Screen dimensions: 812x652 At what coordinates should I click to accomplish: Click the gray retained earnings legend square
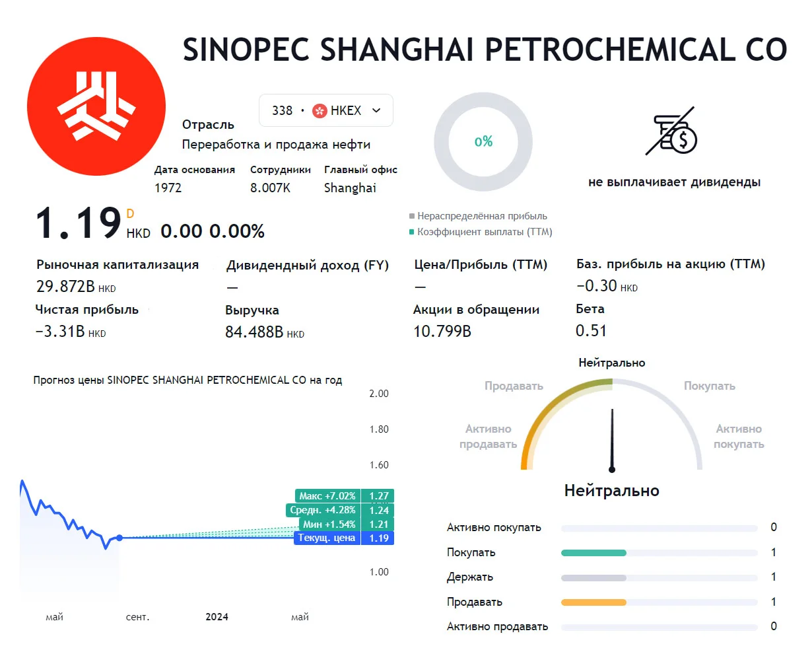412,216
